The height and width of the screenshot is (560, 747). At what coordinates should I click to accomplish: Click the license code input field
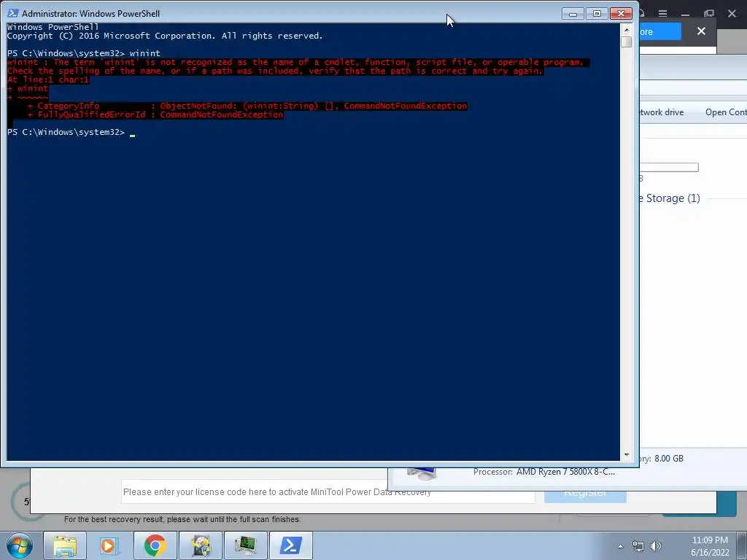pos(328,492)
